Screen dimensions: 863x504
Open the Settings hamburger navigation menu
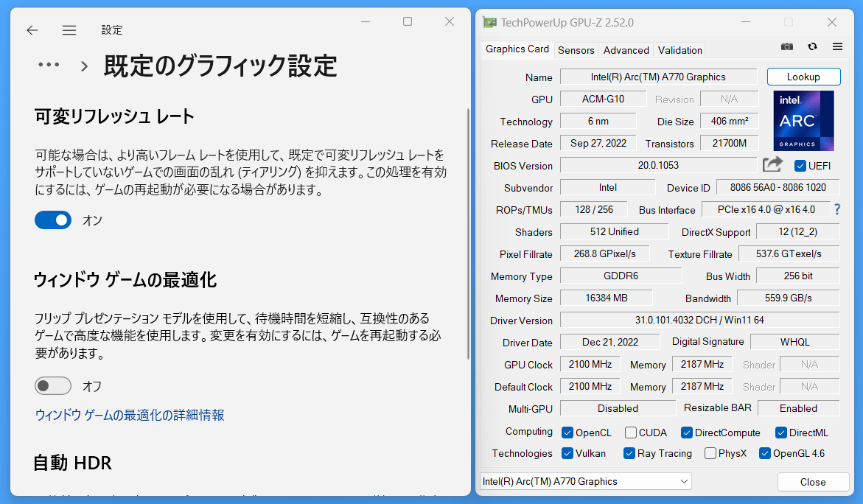coord(69,30)
